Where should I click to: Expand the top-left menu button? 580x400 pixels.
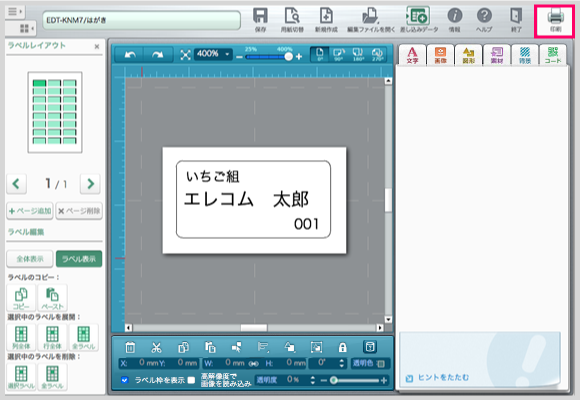tap(15, 12)
